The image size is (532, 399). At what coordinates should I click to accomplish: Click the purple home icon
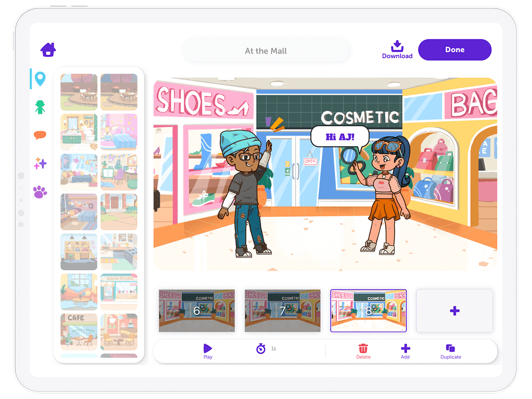point(47,49)
